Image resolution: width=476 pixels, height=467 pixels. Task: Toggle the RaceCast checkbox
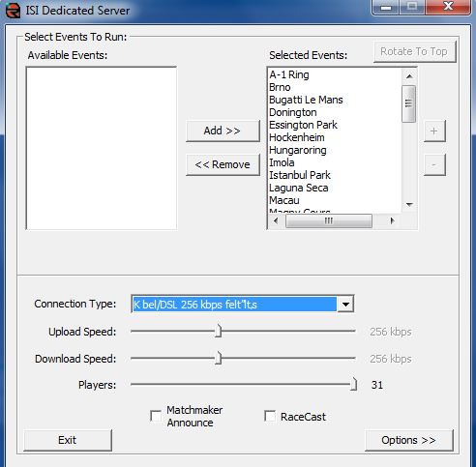[270, 416]
